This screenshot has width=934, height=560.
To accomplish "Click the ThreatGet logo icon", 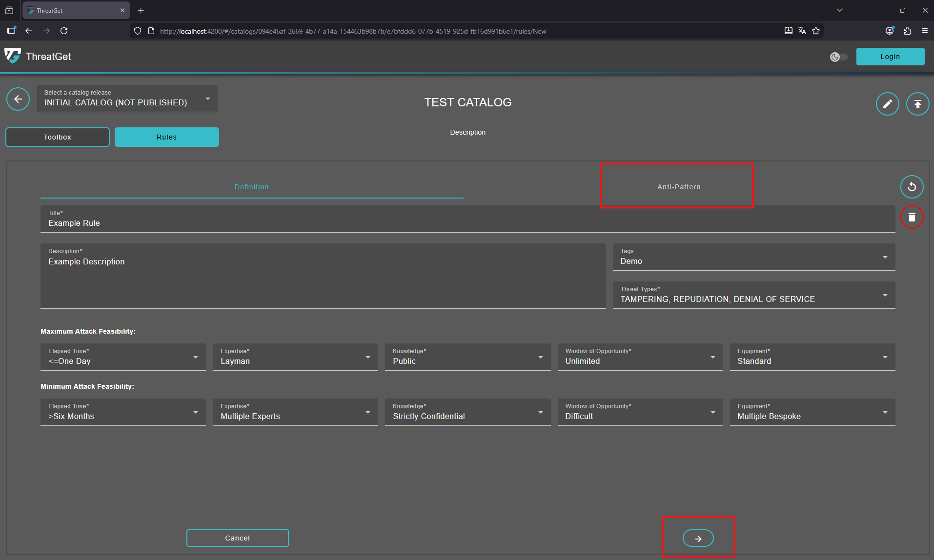I will point(13,56).
